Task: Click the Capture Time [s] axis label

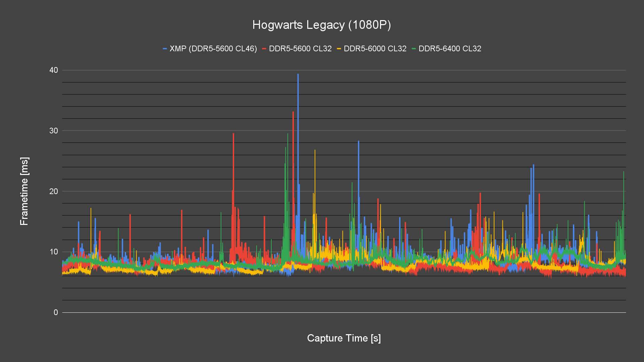Action: coord(344,338)
